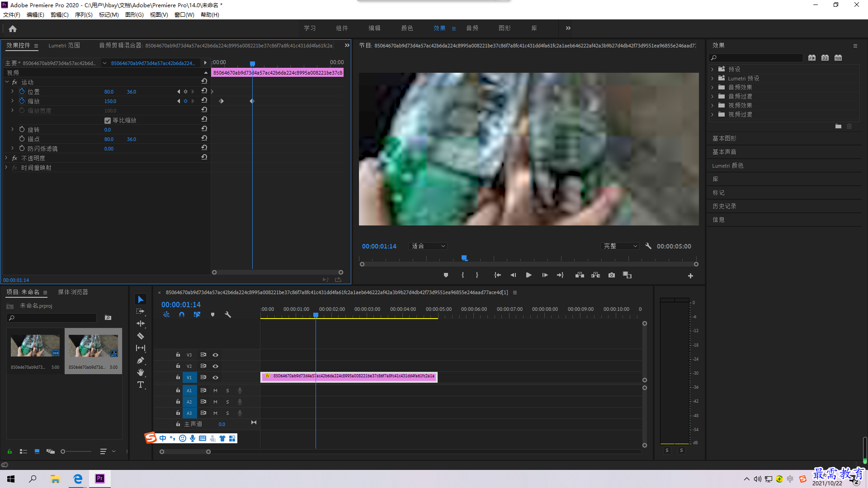Open program monitor settings wrench
868x488 pixels.
tap(648, 246)
